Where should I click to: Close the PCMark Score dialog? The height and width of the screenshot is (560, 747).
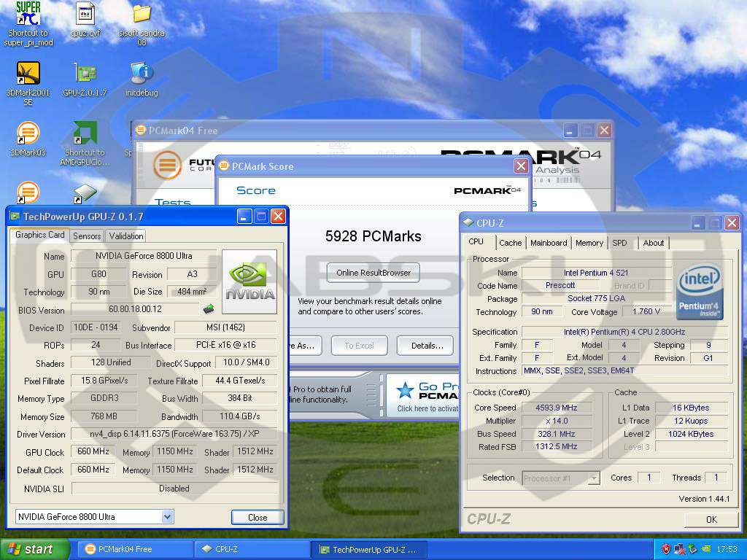point(521,166)
